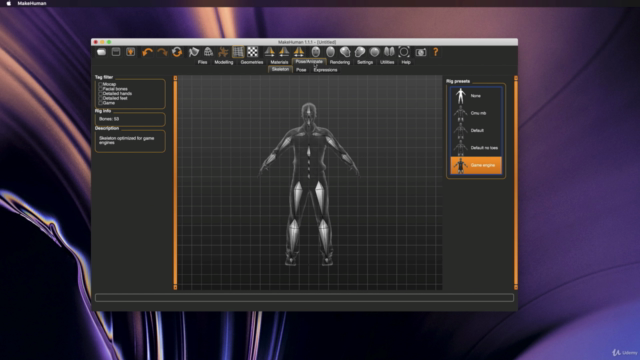Toggle the Game tag filter checkbox

tap(100, 103)
